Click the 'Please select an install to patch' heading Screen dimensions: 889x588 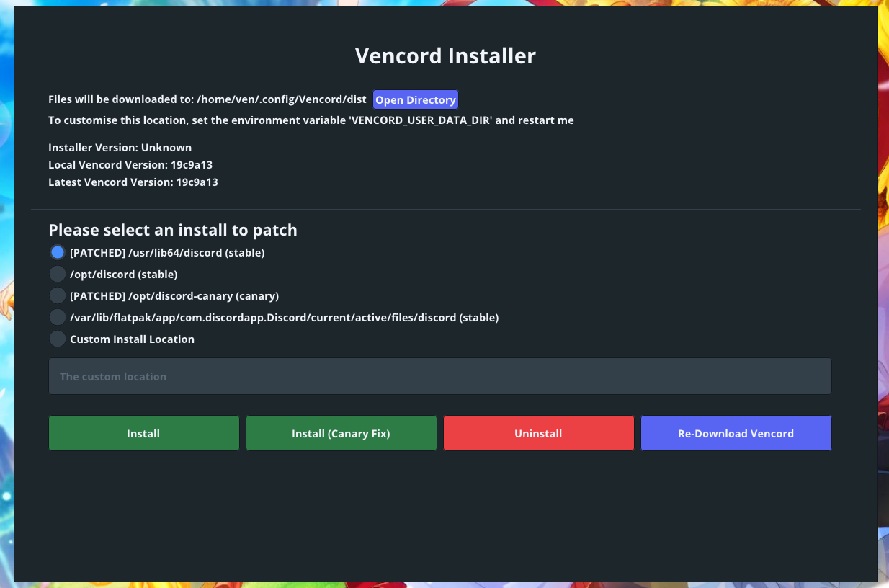tap(173, 229)
